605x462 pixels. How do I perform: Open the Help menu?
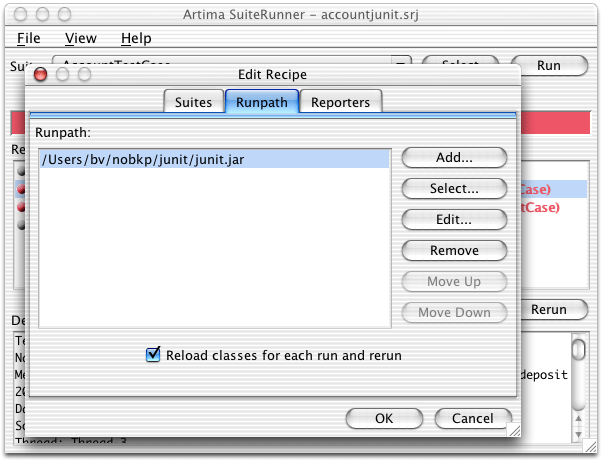136,38
